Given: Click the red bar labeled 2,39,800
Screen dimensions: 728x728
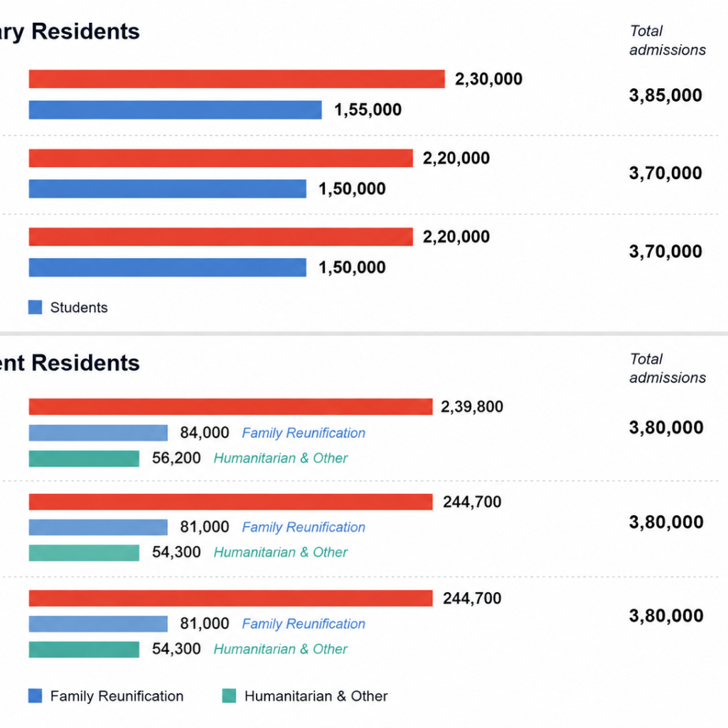Looking at the screenshot, I should tap(231, 407).
